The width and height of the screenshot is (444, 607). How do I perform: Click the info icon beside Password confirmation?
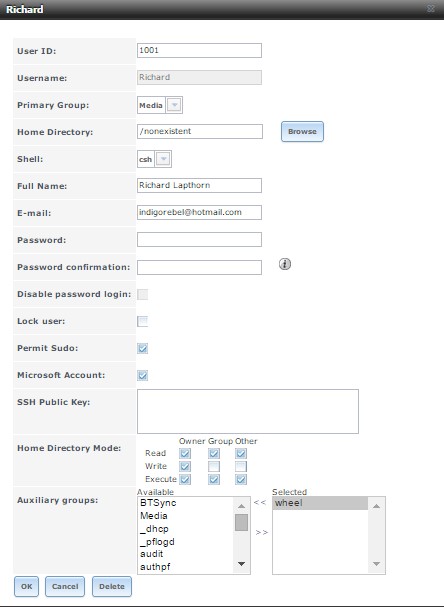pos(285,264)
